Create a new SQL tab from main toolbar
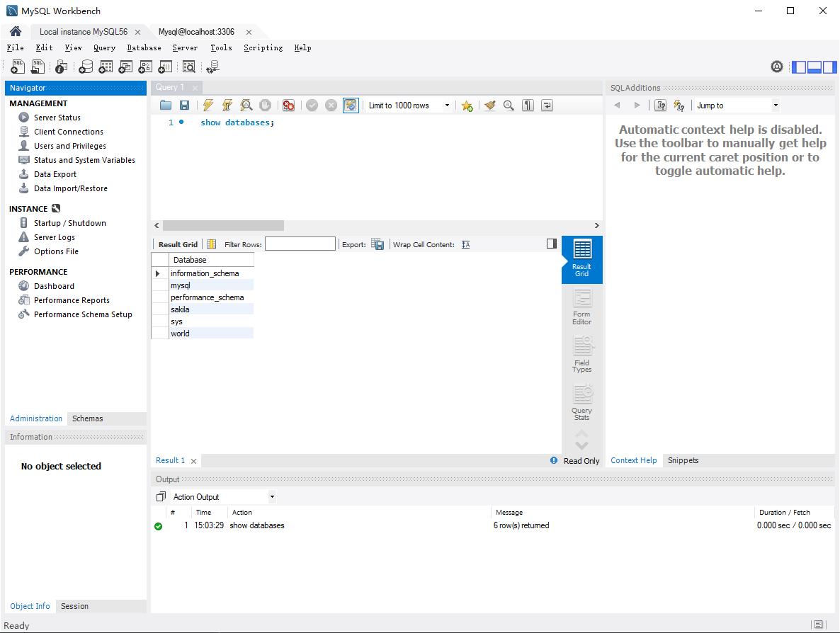This screenshot has width=840, height=633. (x=18, y=67)
